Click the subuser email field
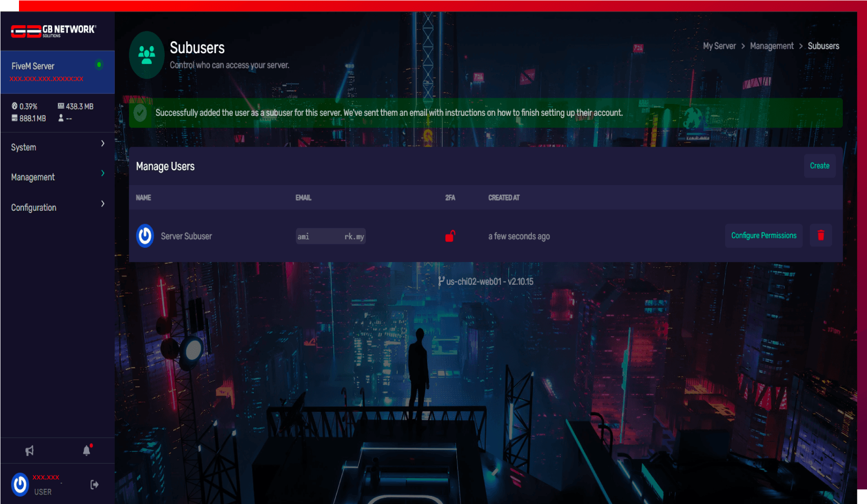This screenshot has width=867, height=504. point(330,236)
